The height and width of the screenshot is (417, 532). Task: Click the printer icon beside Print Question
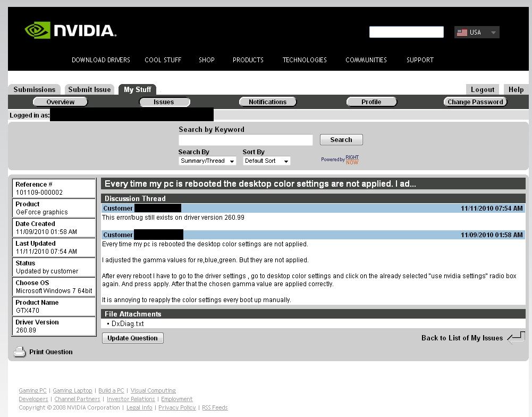point(19,352)
